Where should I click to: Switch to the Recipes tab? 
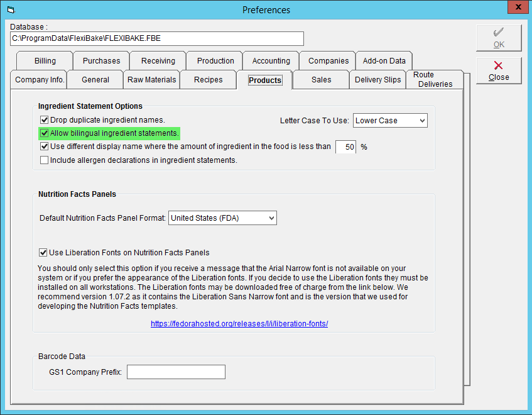pos(208,80)
